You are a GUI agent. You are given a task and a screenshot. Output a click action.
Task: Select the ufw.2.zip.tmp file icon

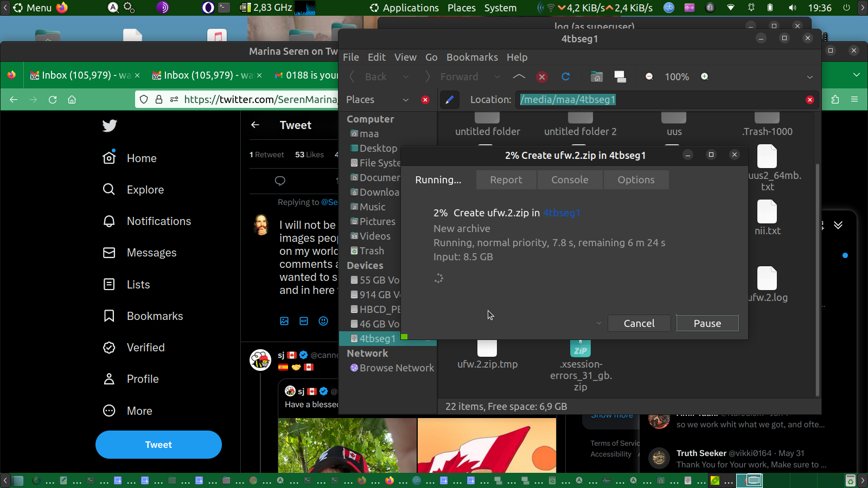(x=487, y=348)
